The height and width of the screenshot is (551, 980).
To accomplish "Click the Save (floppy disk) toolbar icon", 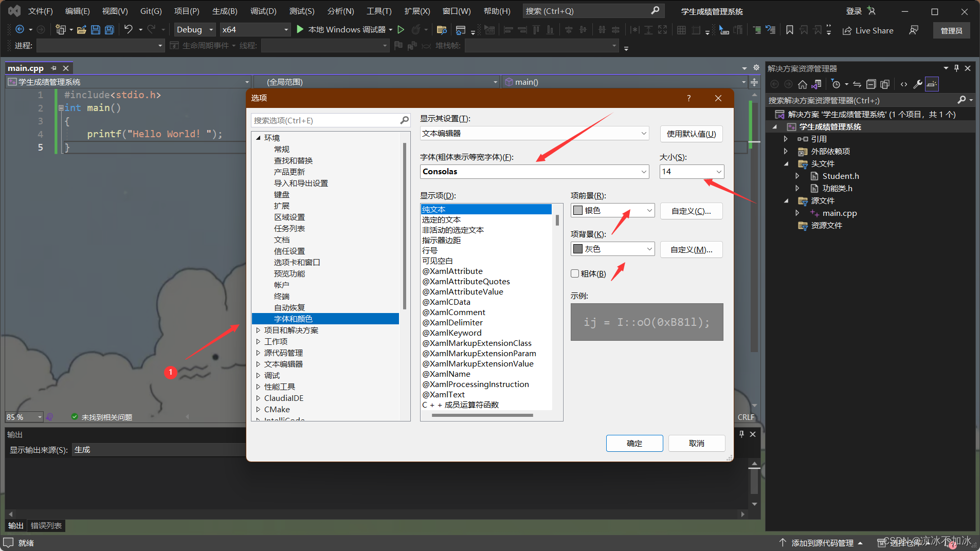I will point(95,30).
